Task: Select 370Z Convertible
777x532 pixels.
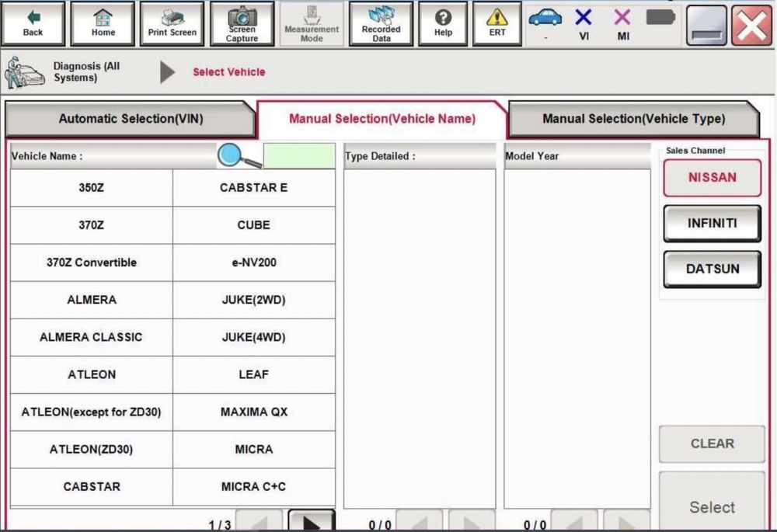Action: tap(91, 263)
